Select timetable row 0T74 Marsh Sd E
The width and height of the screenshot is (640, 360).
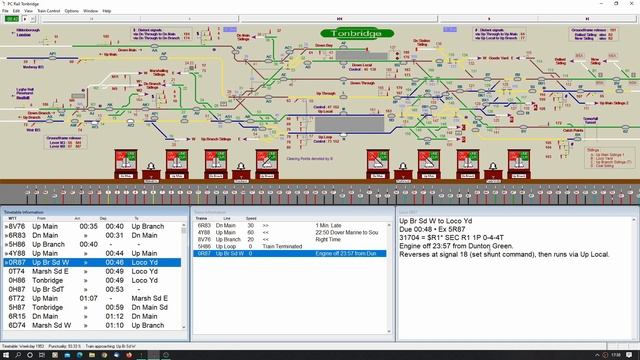92,271
